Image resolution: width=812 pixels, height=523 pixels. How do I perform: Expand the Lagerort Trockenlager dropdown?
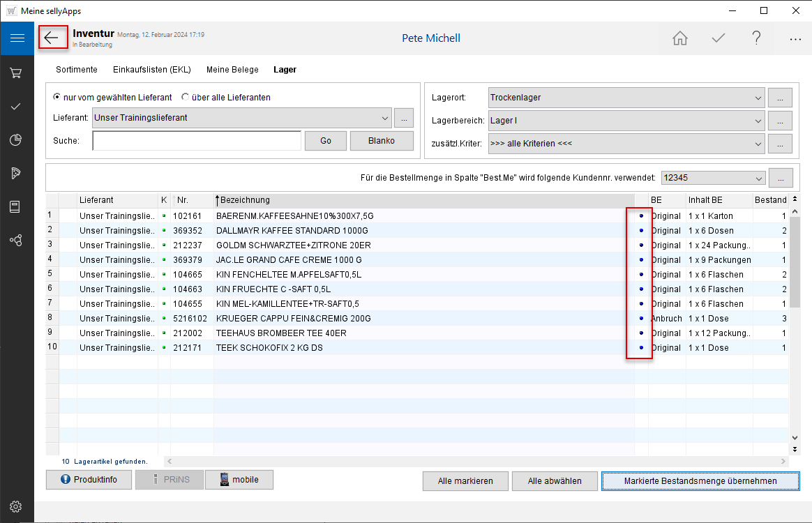758,98
